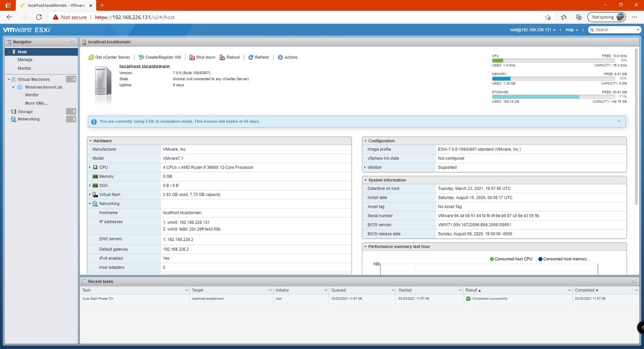Click Create/Register VM toolbar icon

141,58
